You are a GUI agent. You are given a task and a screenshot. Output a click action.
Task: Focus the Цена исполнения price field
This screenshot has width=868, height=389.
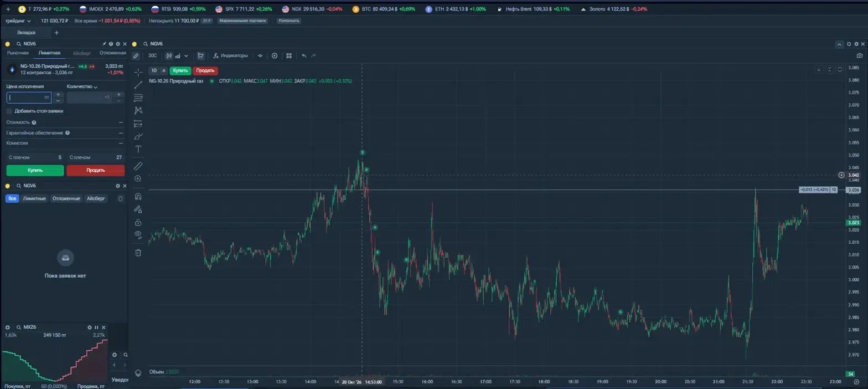29,98
